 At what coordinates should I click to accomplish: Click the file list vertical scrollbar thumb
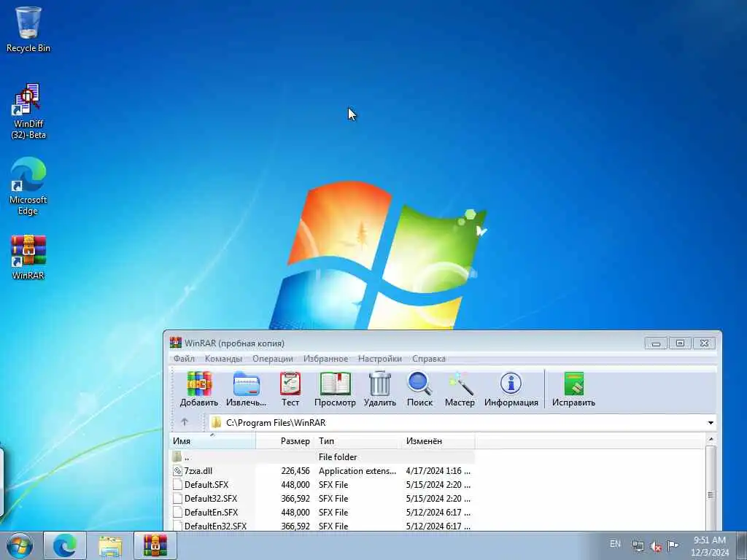711,488
